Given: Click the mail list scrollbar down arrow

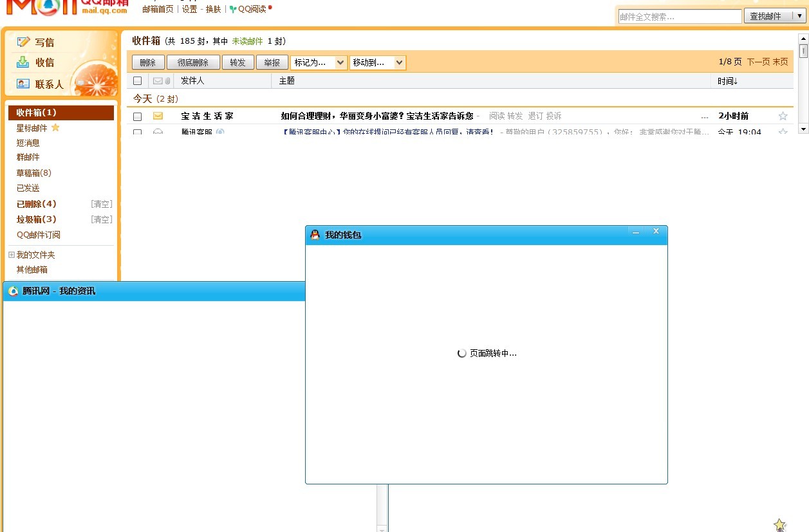Looking at the screenshot, I should [x=803, y=129].
